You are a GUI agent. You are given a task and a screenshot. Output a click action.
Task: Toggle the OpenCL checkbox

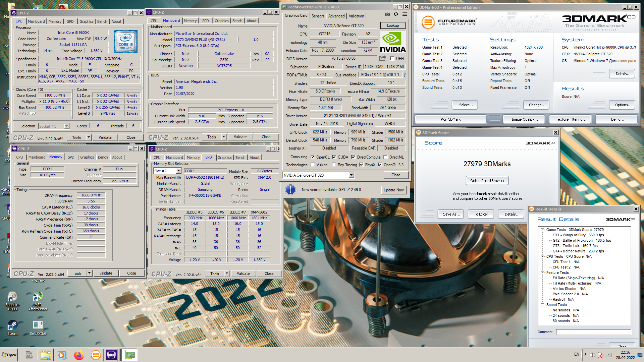(313, 157)
